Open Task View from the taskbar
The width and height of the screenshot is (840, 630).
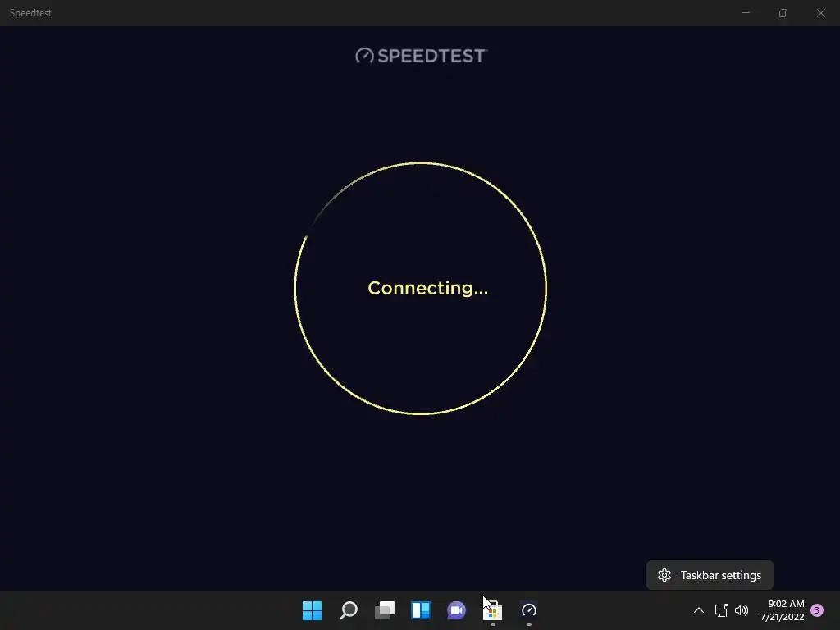(x=385, y=610)
